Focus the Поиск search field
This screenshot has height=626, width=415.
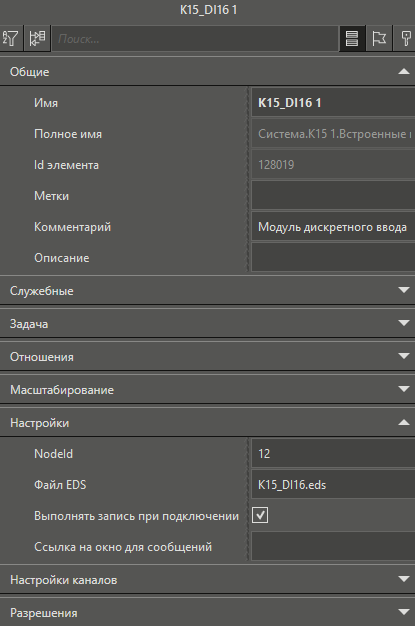[x=195, y=39]
